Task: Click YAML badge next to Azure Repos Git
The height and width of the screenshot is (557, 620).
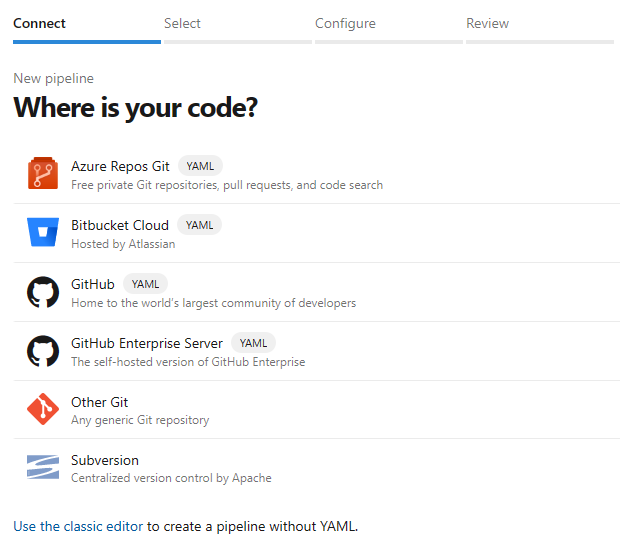Action: pos(200,166)
